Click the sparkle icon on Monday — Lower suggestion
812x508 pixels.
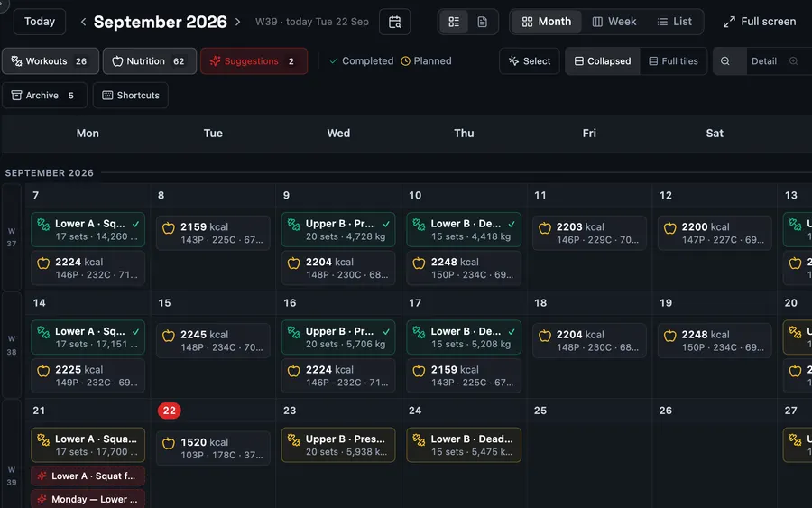click(x=42, y=499)
